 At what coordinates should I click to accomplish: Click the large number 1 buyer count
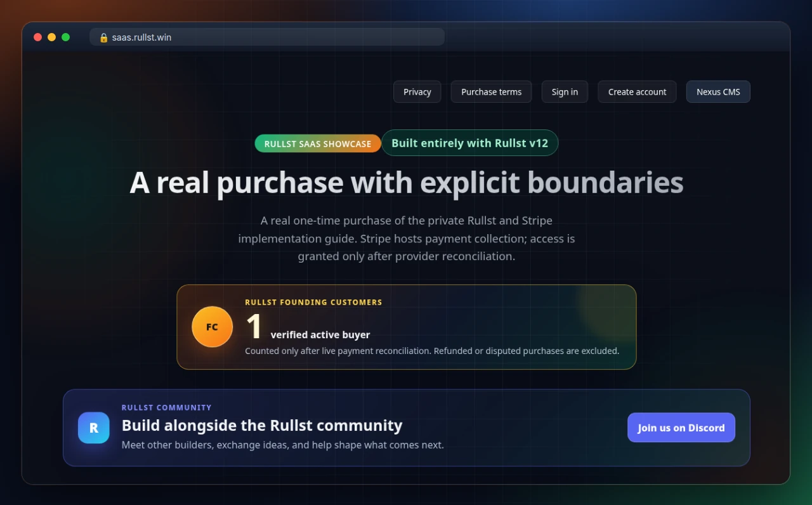coord(254,327)
